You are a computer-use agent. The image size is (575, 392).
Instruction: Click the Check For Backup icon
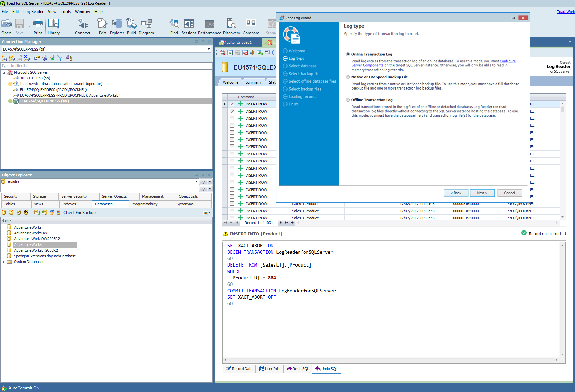tap(58, 213)
